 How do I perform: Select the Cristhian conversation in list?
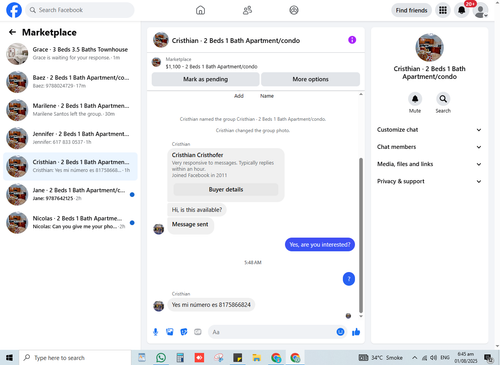point(70,166)
